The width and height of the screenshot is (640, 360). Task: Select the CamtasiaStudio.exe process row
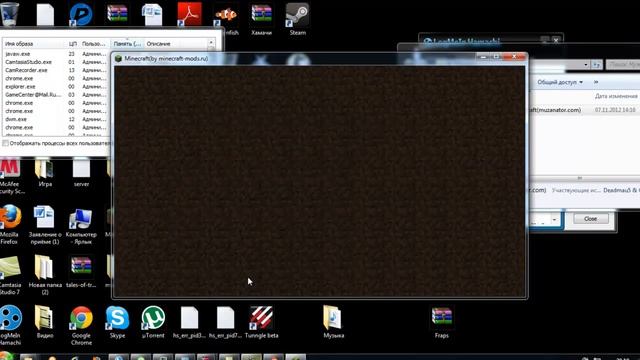[56, 62]
